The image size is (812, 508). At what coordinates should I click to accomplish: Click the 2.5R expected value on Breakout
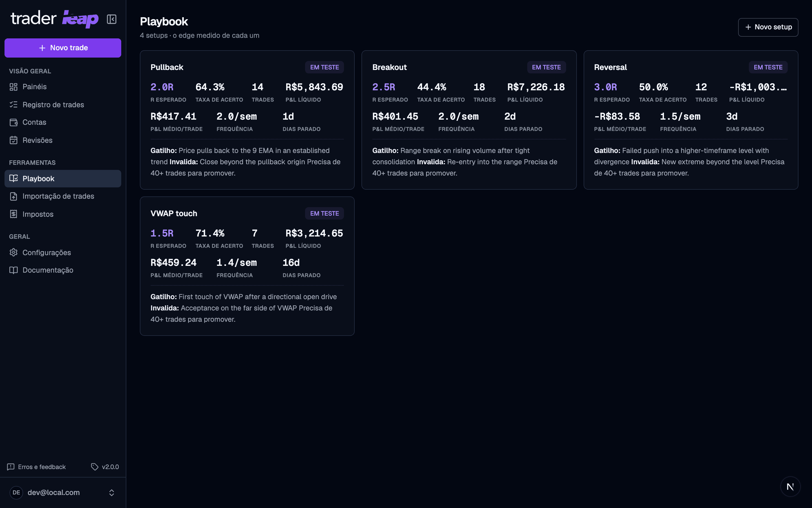coord(383,87)
